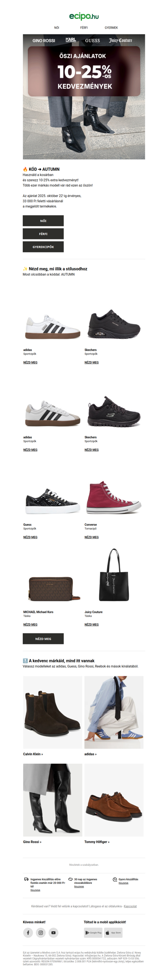Screen dimensions: 168x980
Task: Open the Facebook social icon
Action: point(28,933)
